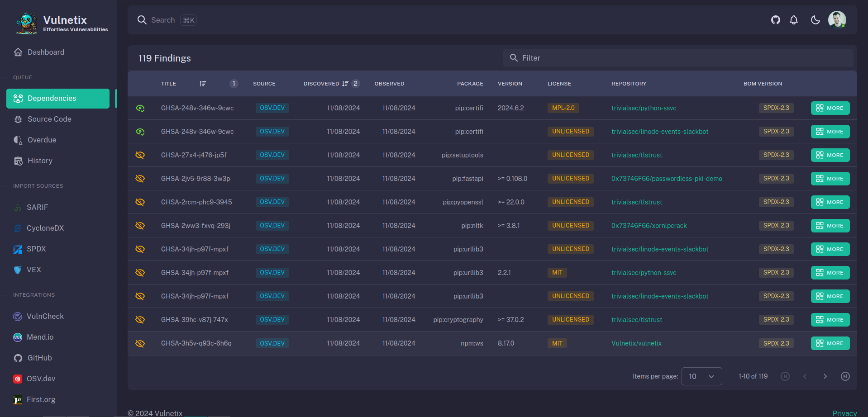868x417 pixels.
Task: Open MORE for pip:setuptools row
Action: coord(830,155)
